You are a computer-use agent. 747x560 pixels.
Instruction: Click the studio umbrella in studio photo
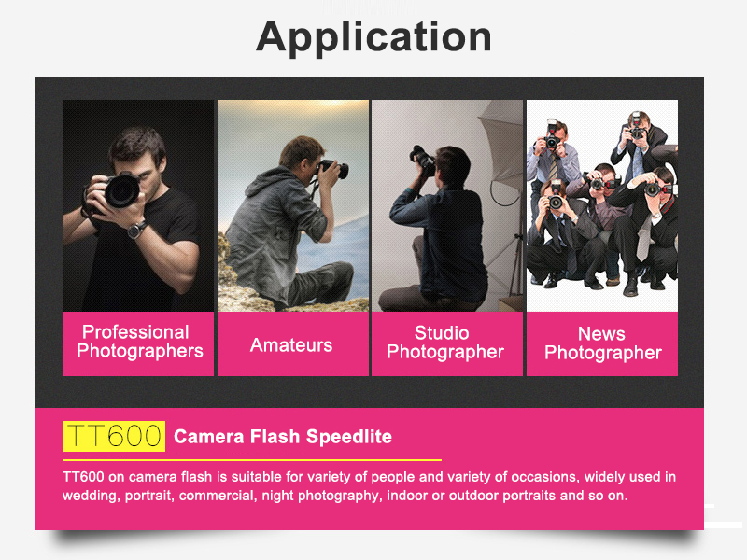coord(501,143)
